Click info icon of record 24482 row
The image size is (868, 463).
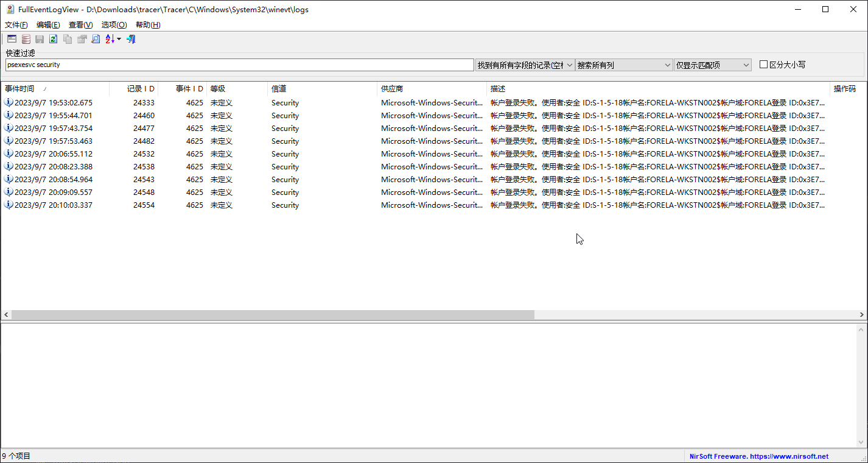(x=9, y=141)
